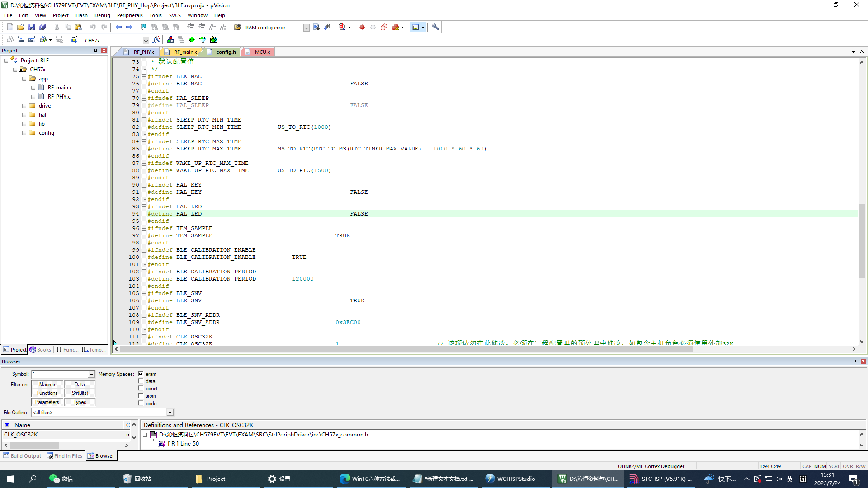868x488 pixels.
Task: Switch to the RF_PHY.c editor tab
Action: [140, 52]
